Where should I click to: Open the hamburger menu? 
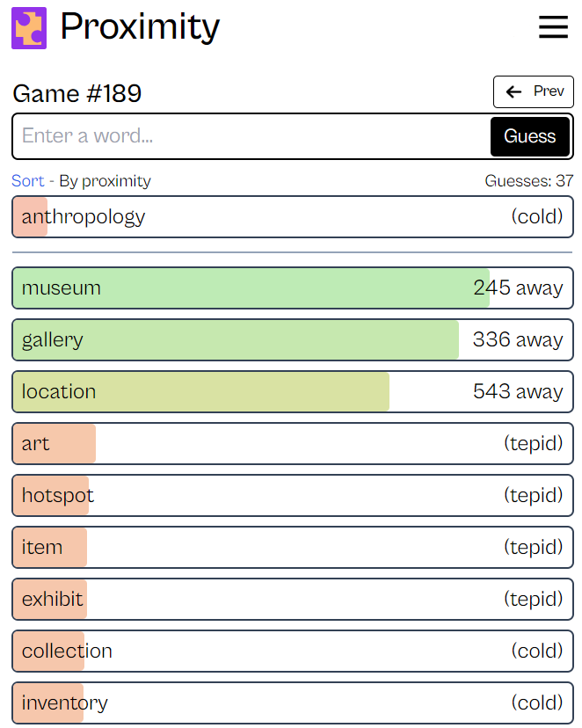[x=554, y=28]
